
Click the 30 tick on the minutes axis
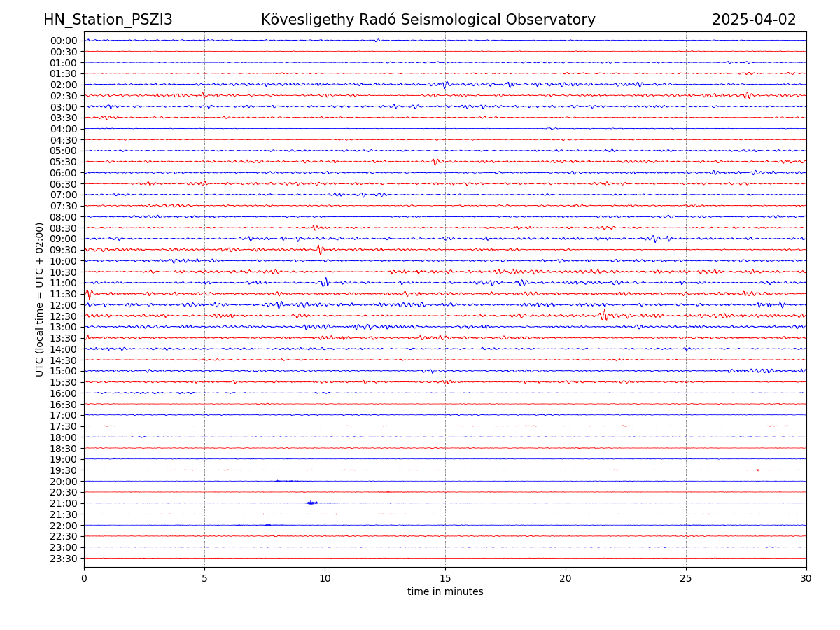point(806,578)
